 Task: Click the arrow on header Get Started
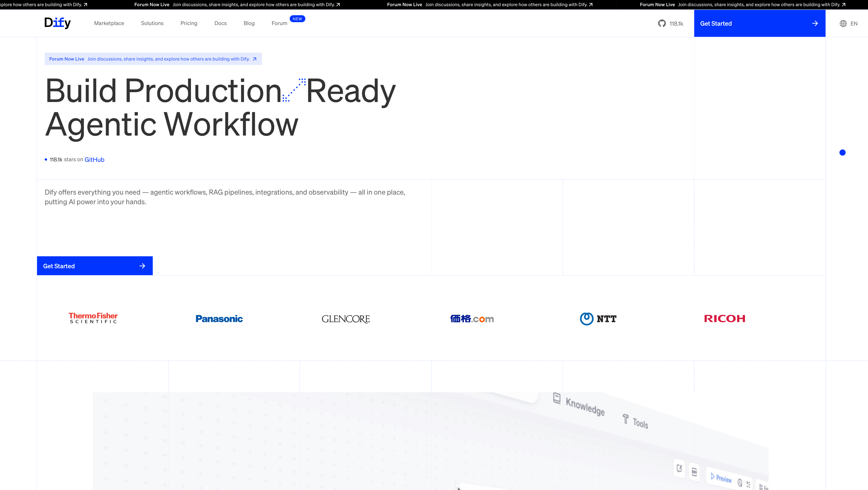815,23
